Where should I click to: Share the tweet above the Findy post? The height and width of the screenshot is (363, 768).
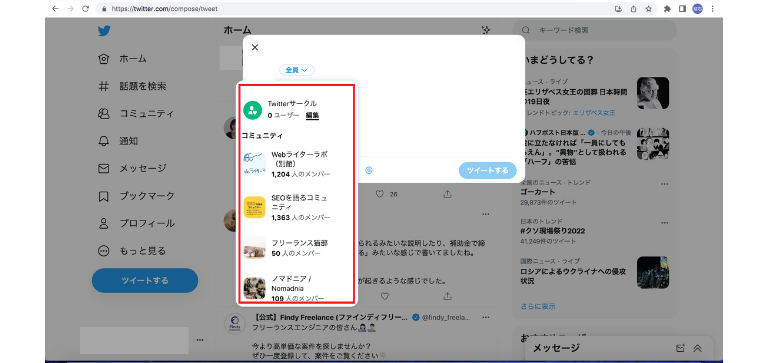pyautogui.click(x=447, y=296)
